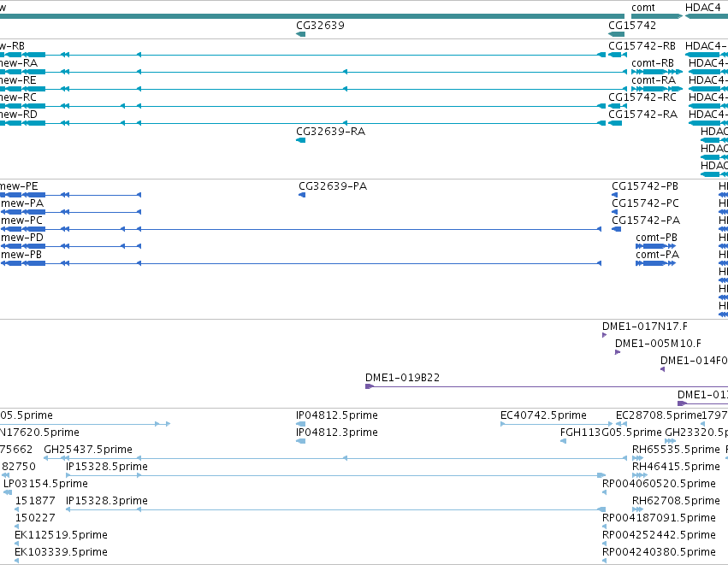Select the comt-PB protein glyph

tap(655, 246)
